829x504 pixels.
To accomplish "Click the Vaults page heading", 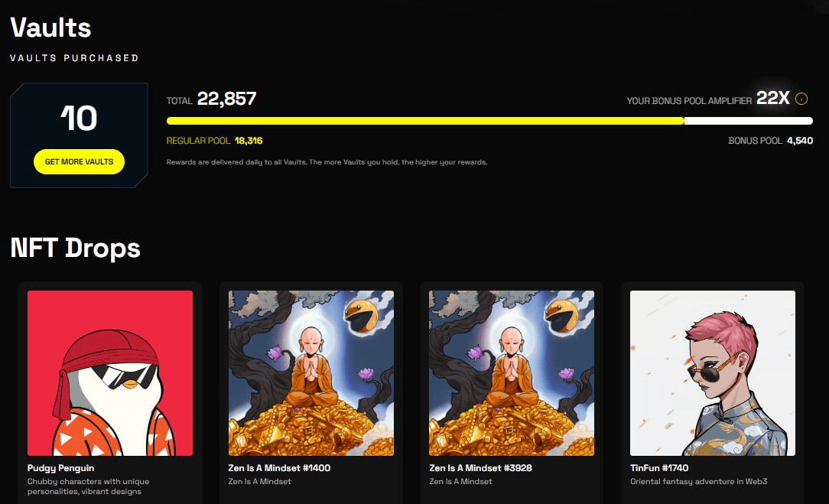I will point(50,28).
